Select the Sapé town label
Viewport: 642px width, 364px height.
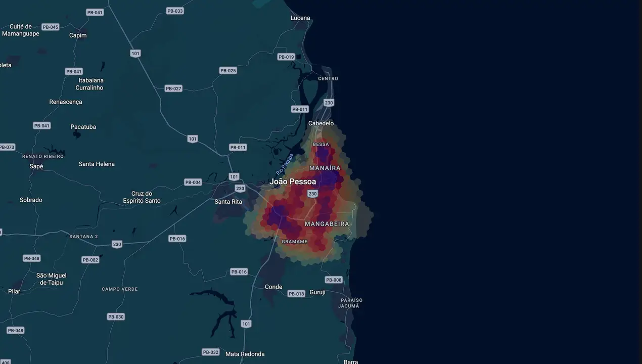point(36,166)
